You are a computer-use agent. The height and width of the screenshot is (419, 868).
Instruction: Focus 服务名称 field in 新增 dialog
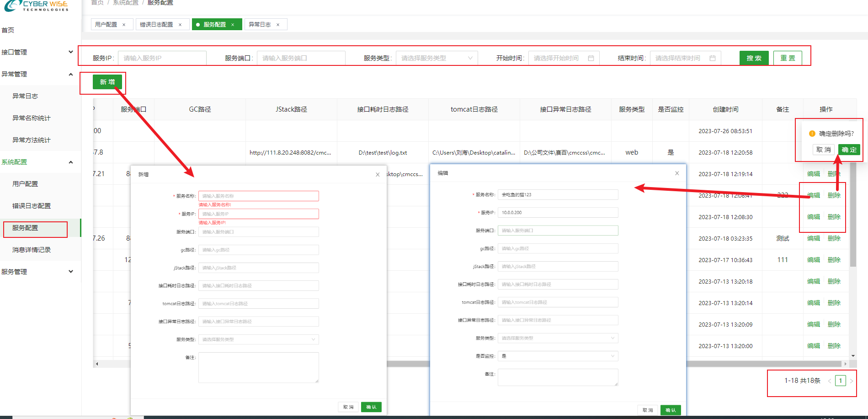pos(258,196)
